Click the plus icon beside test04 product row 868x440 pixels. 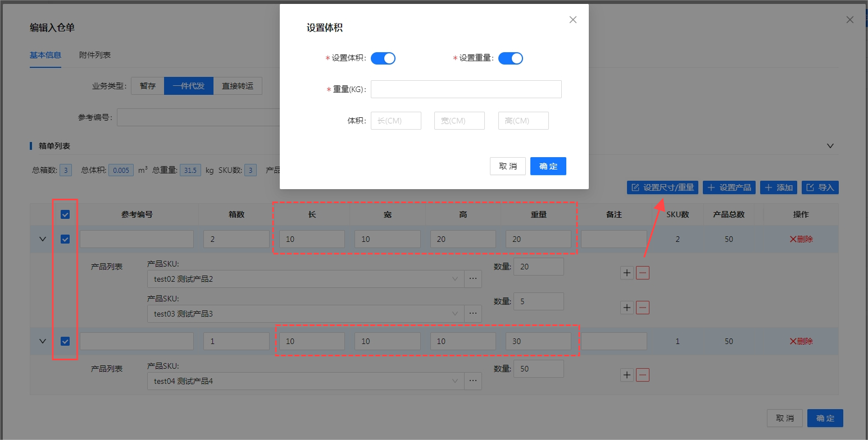coord(627,375)
